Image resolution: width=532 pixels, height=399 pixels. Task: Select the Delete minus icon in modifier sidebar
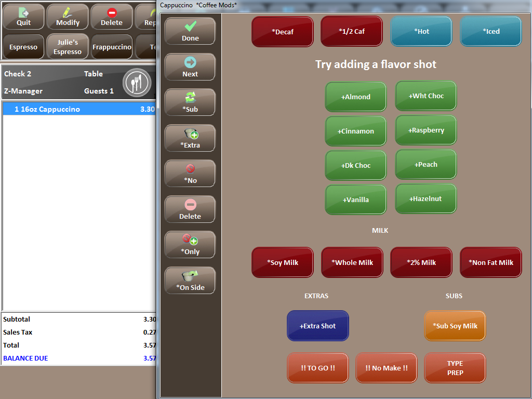click(x=190, y=203)
